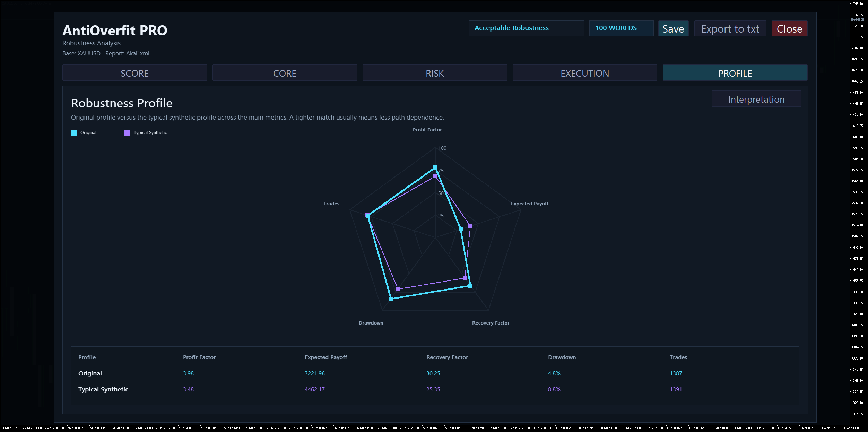Save the robustness analysis
Viewport: 868px width, 432px height.
(673, 29)
